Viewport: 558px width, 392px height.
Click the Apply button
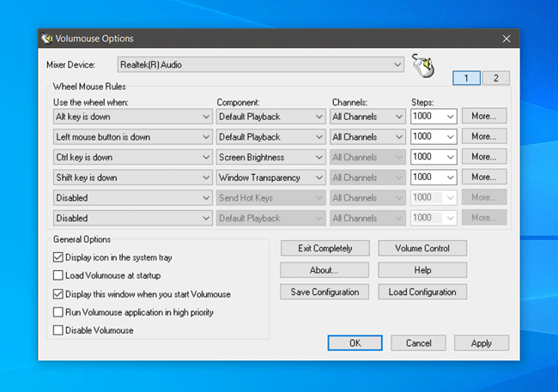point(482,343)
